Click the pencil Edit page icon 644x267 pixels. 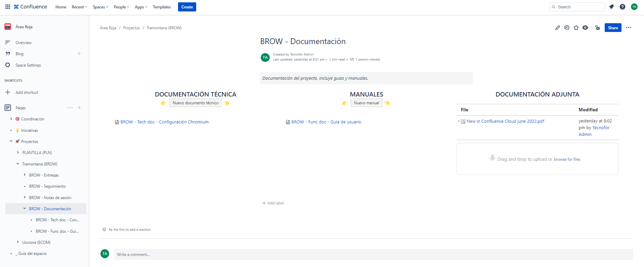pyautogui.click(x=558, y=28)
